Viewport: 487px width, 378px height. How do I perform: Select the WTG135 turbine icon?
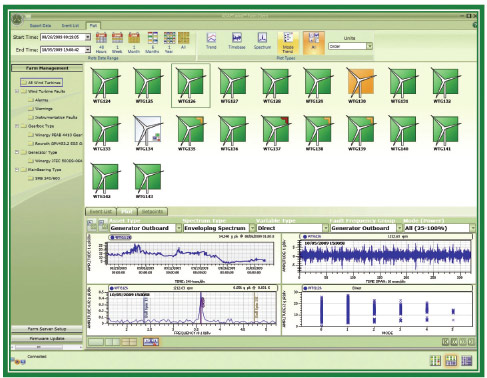[190, 133]
